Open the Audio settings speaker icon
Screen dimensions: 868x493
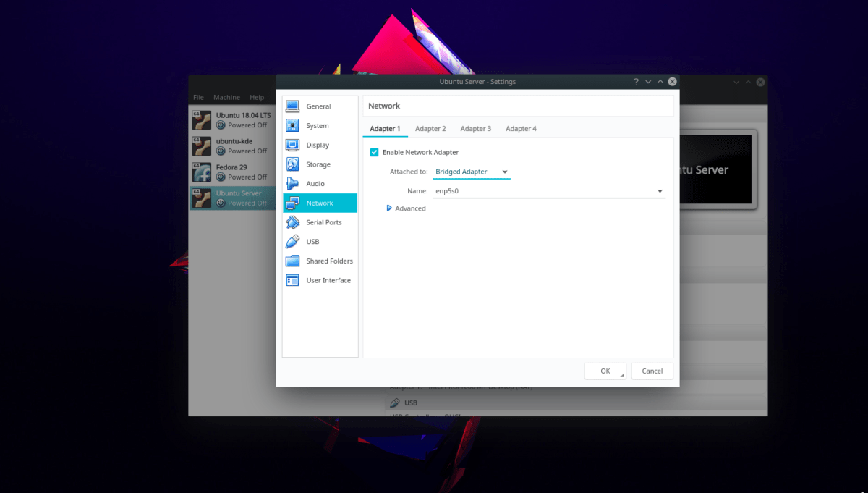292,184
